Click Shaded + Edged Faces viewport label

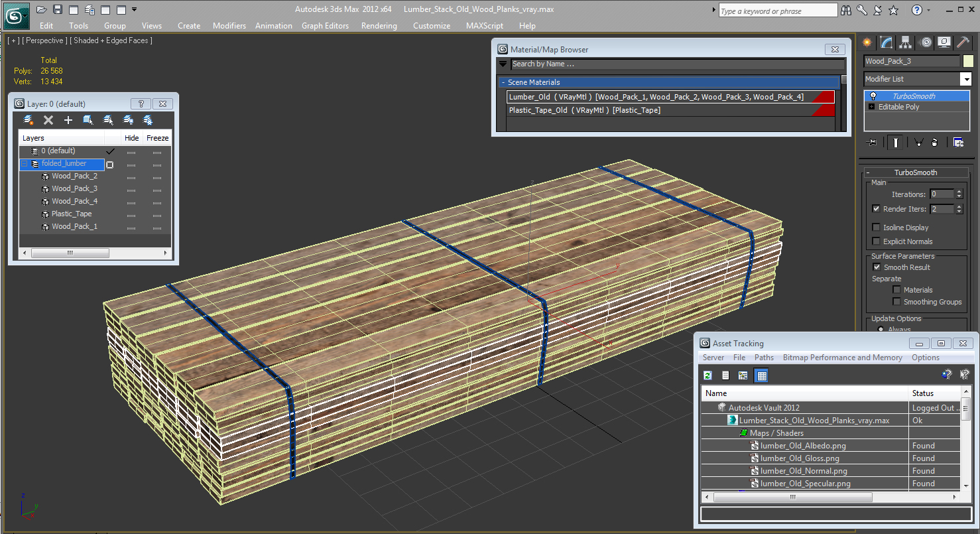(111, 40)
